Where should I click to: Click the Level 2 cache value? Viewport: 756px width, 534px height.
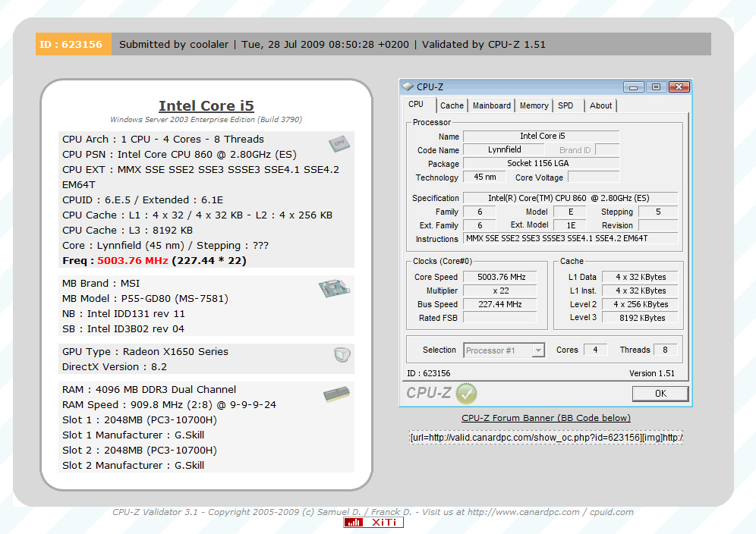[641, 304]
